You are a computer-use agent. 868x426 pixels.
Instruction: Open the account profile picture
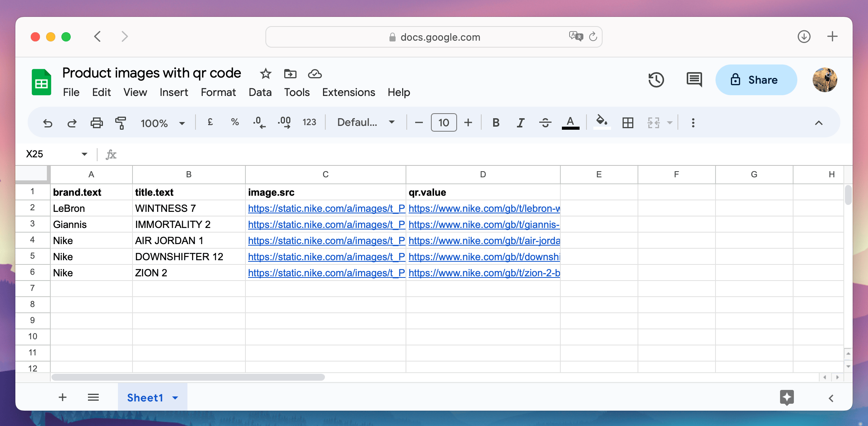(825, 80)
